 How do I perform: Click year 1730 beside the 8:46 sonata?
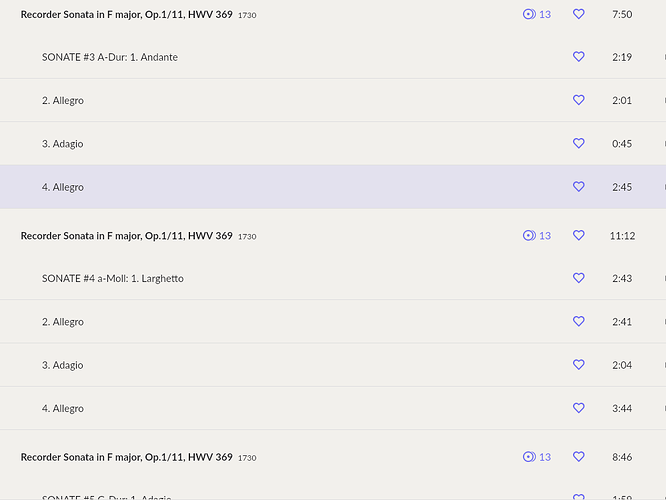coord(247,458)
